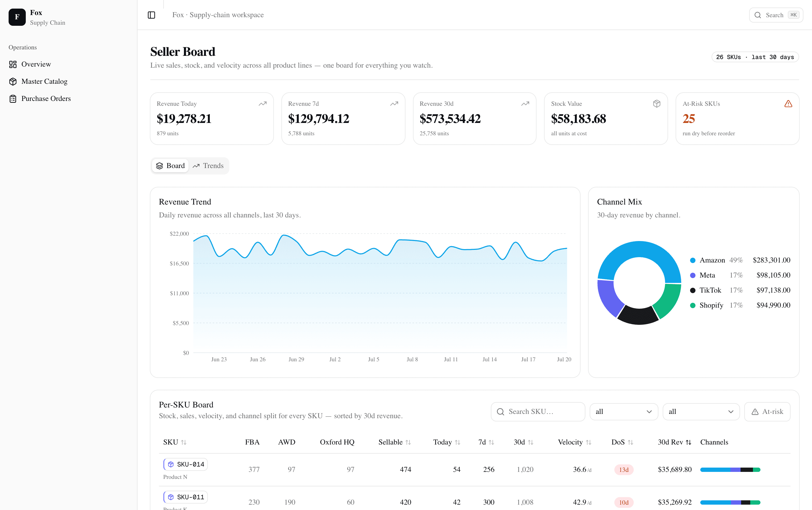Sort by 7d column arrows
The height and width of the screenshot is (510, 812).
click(491, 442)
